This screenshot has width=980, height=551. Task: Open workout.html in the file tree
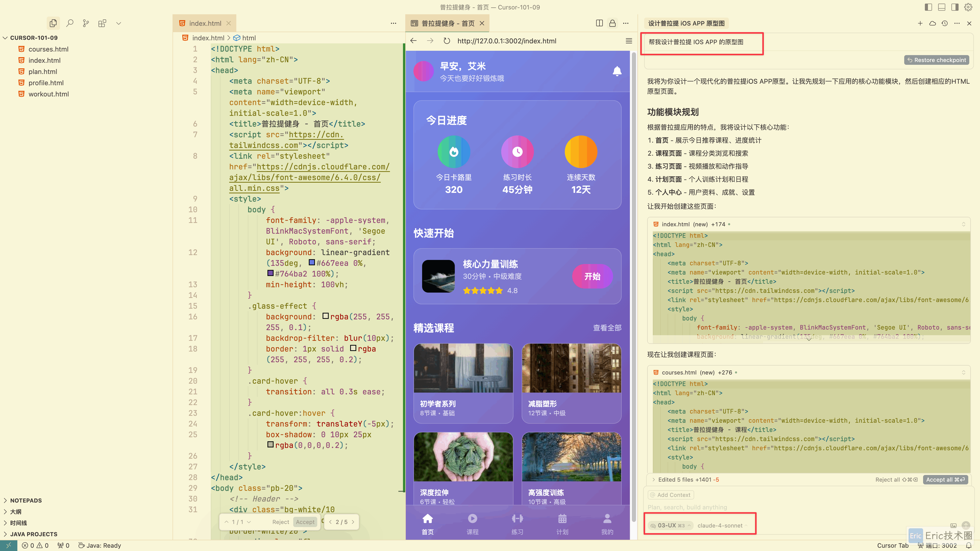coord(48,94)
